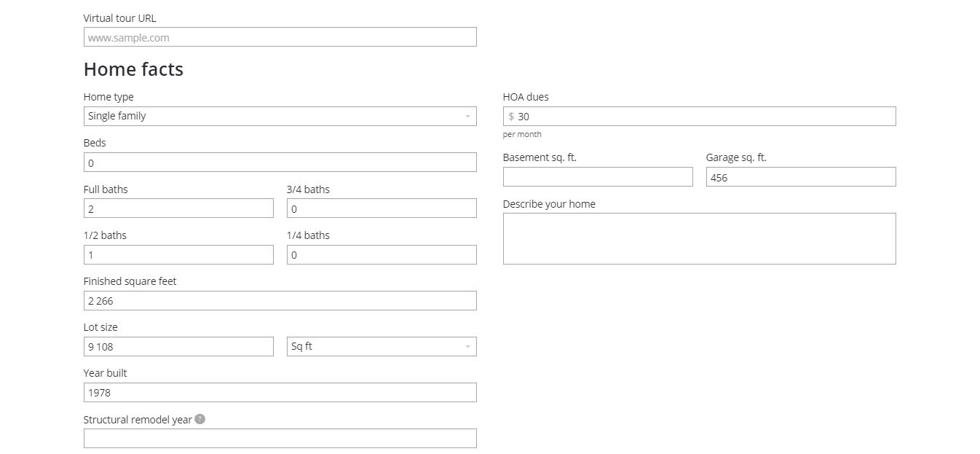980x454 pixels.
Task: Click the 1/4 baths input field
Action: tap(382, 254)
